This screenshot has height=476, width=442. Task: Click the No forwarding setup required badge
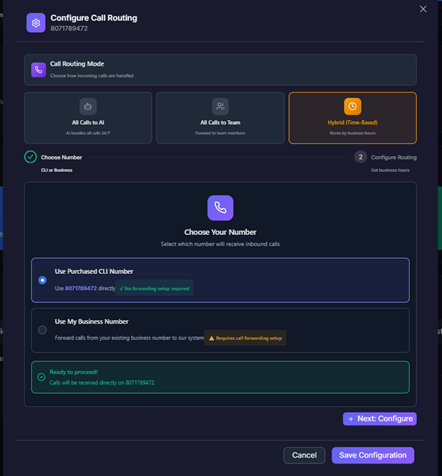pyautogui.click(x=154, y=288)
